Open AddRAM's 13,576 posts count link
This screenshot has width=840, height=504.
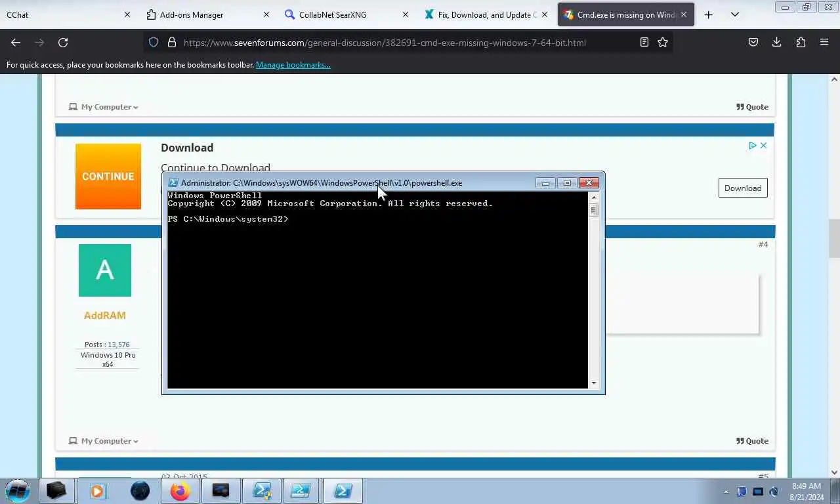point(119,345)
